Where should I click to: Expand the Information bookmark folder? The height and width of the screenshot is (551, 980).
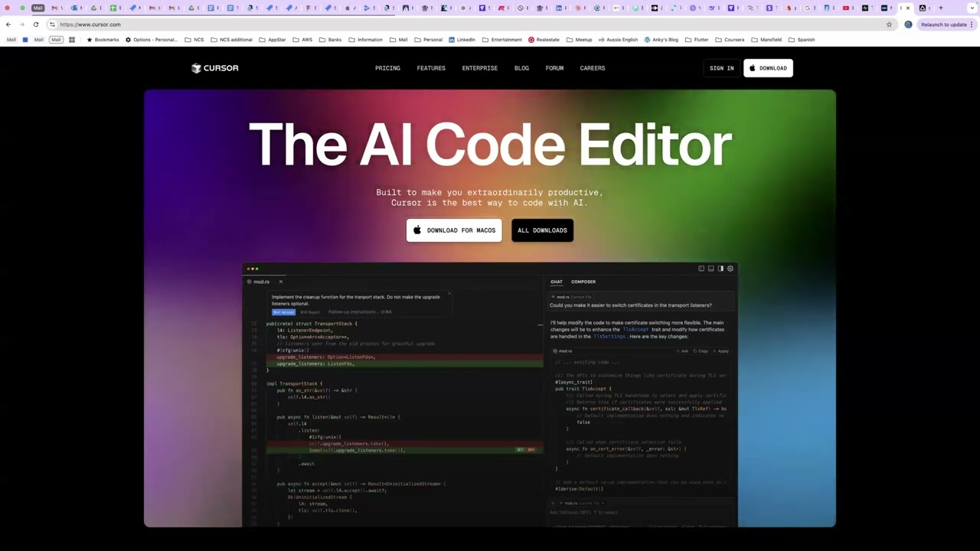pos(365,40)
